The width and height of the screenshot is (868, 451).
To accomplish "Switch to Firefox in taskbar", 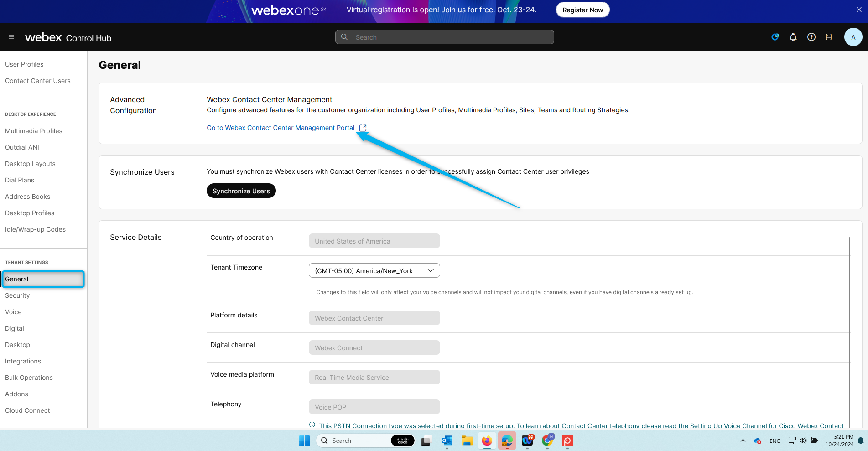I will click(487, 441).
